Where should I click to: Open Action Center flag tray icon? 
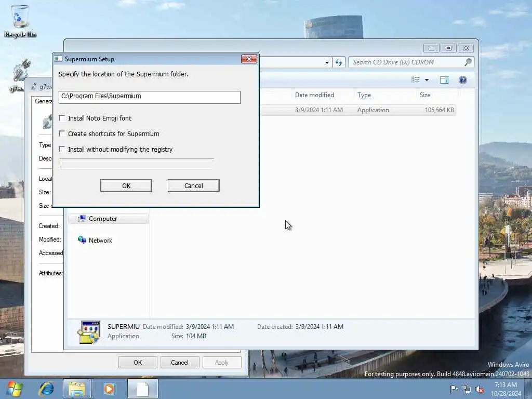click(x=454, y=389)
